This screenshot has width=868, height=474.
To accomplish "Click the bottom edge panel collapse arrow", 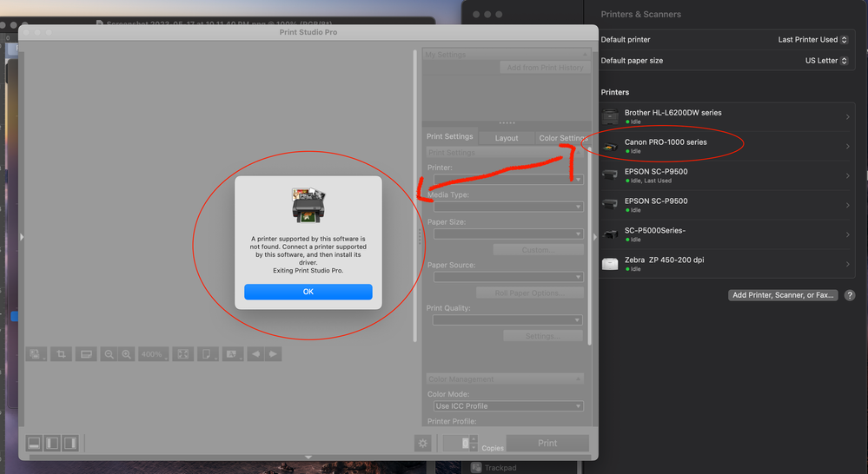I will 308,458.
